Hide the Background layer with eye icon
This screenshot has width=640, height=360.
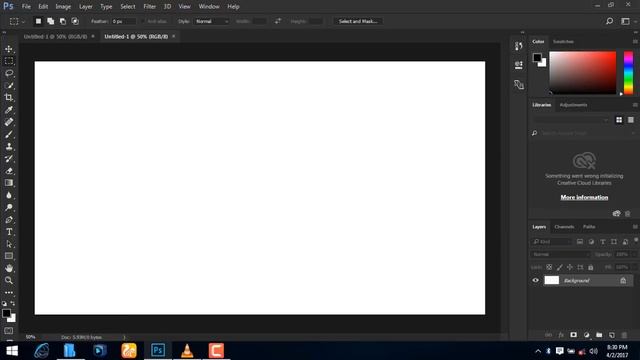[x=536, y=280]
